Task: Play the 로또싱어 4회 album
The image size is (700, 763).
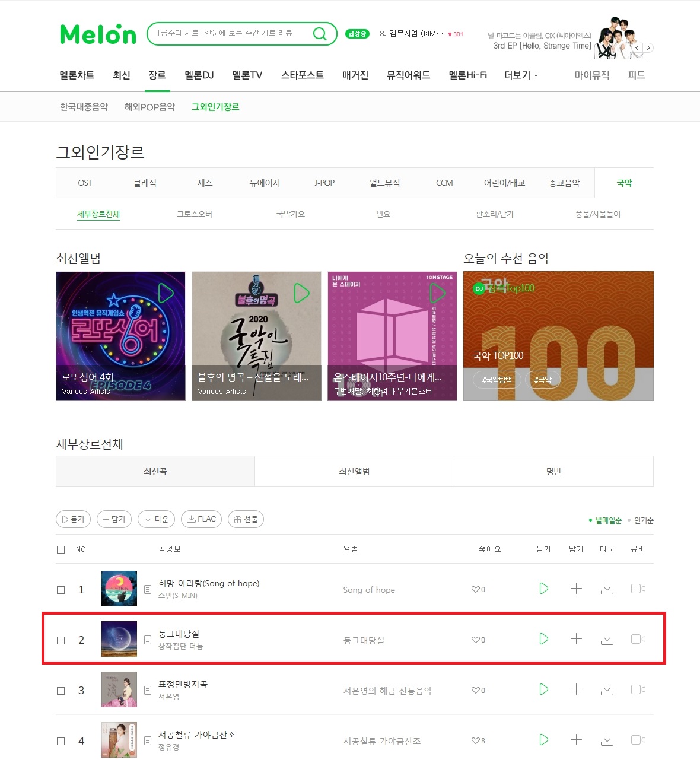Action: coord(166,293)
